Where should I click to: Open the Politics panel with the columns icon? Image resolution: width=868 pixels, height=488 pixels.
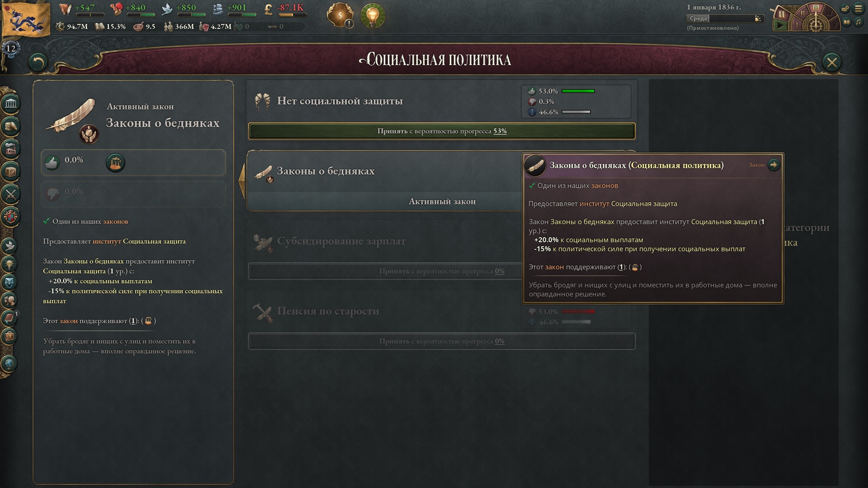(x=11, y=104)
